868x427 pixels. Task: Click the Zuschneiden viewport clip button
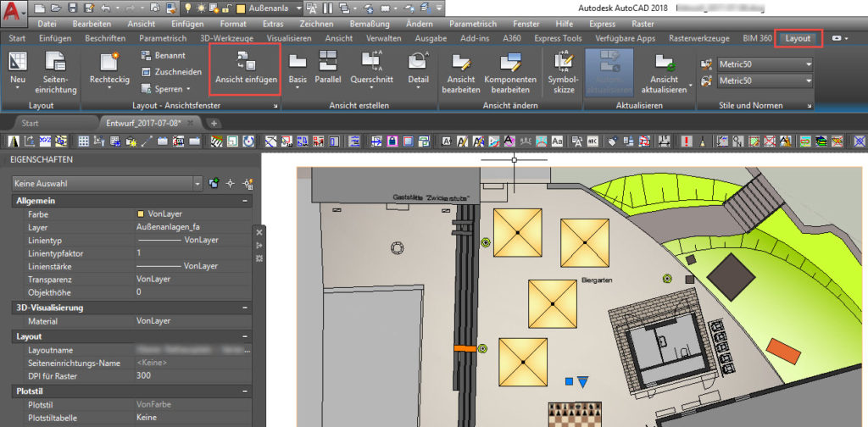170,72
